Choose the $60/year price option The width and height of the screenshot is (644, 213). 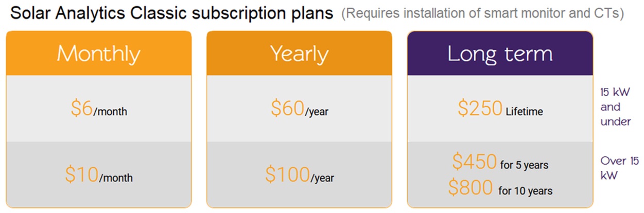tap(299, 108)
